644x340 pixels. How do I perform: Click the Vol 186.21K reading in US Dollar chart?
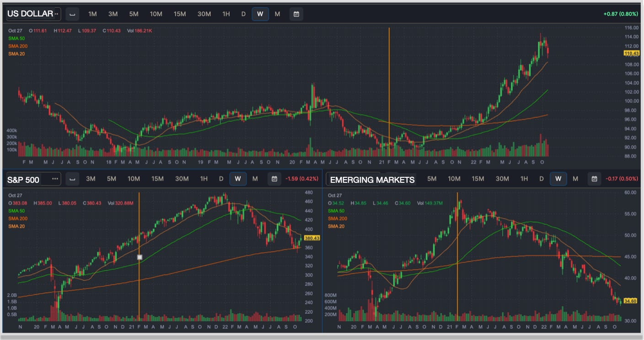coord(139,31)
